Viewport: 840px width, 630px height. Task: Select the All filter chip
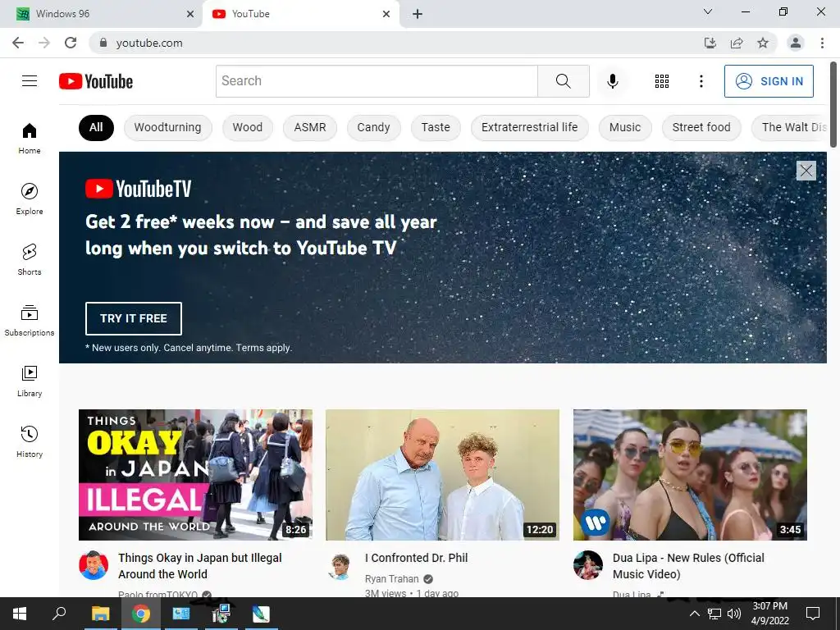[x=96, y=127]
